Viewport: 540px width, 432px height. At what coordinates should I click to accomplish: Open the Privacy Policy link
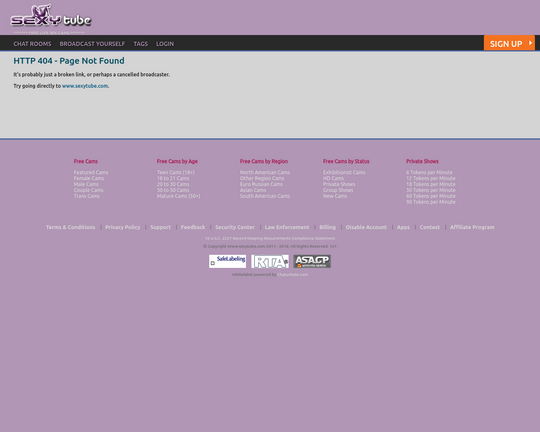[123, 227]
